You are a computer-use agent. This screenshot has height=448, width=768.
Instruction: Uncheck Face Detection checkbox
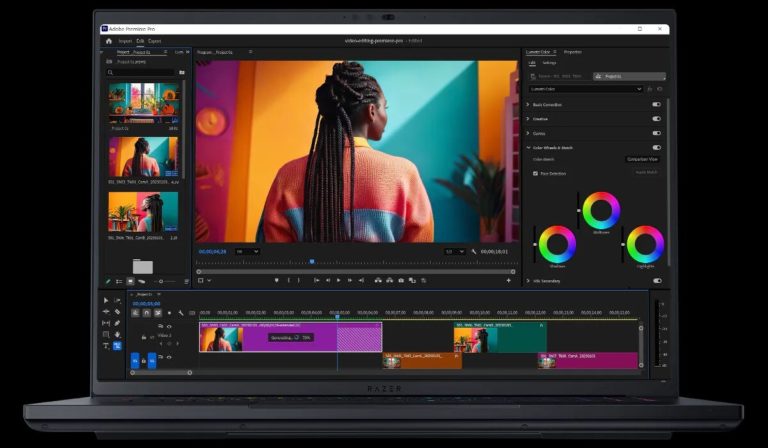535,173
